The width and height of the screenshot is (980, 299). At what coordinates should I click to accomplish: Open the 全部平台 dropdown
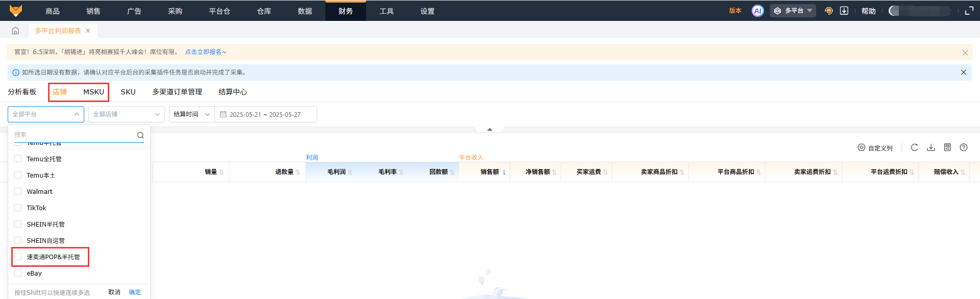coord(46,114)
